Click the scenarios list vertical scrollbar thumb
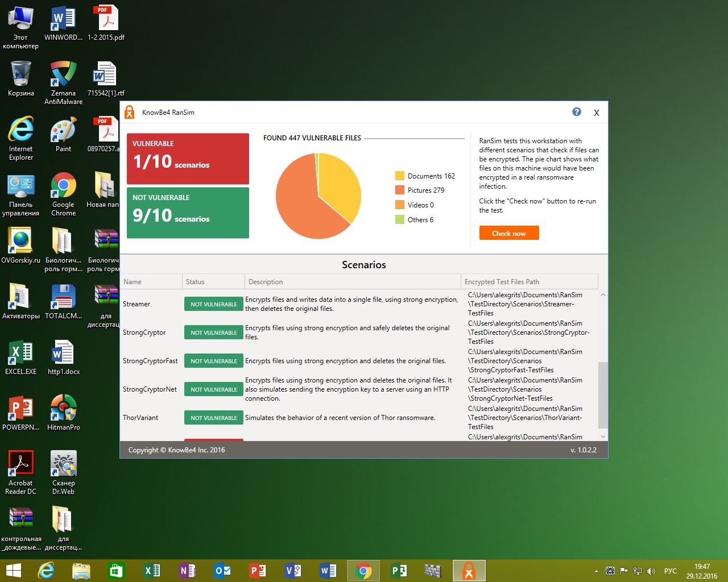 point(603,394)
